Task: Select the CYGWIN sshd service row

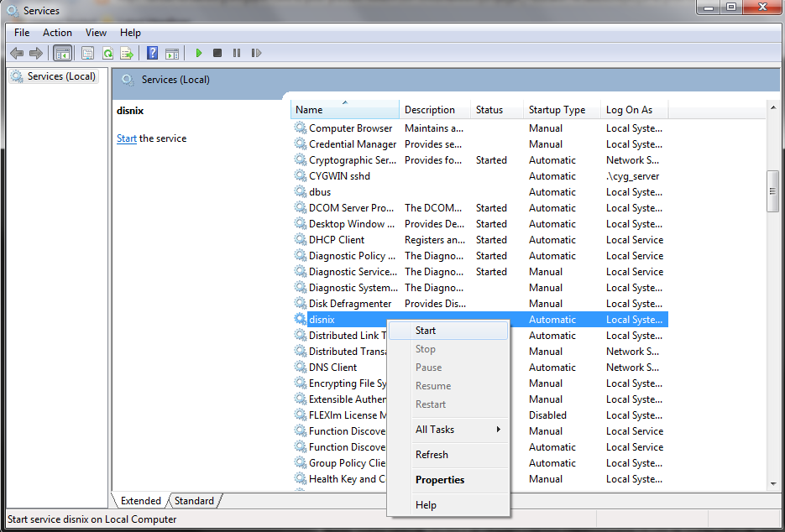Action: click(x=338, y=175)
